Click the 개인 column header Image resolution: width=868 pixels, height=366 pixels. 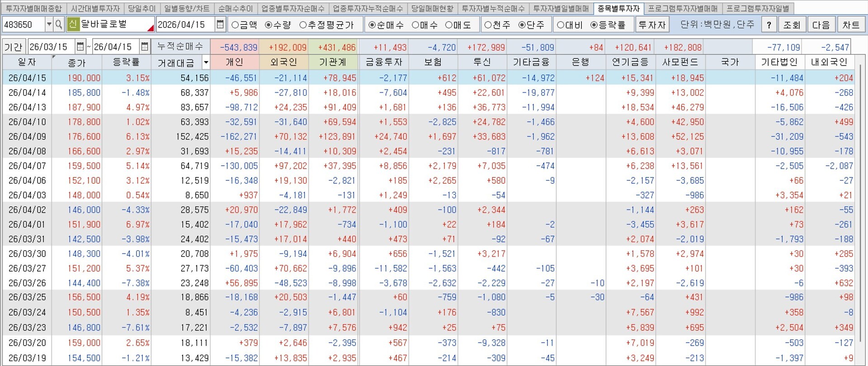click(235, 62)
